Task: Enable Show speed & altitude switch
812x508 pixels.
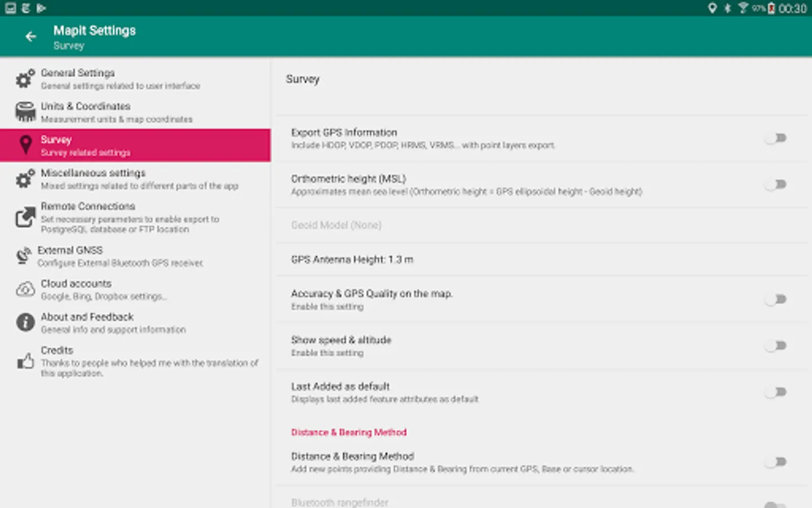Action: pyautogui.click(x=776, y=346)
